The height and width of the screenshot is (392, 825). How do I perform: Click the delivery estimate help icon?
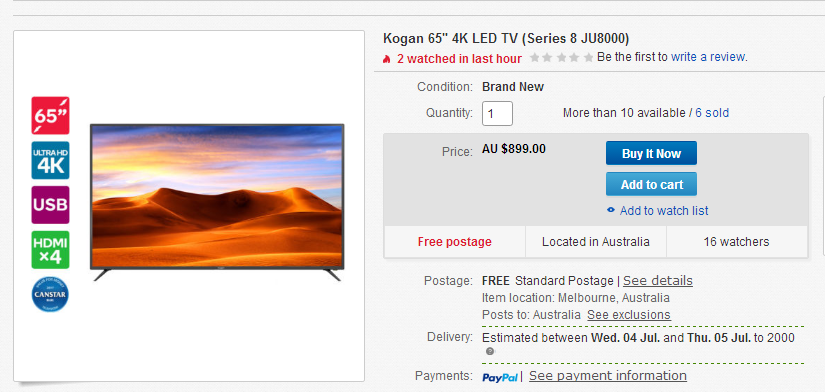click(x=490, y=351)
